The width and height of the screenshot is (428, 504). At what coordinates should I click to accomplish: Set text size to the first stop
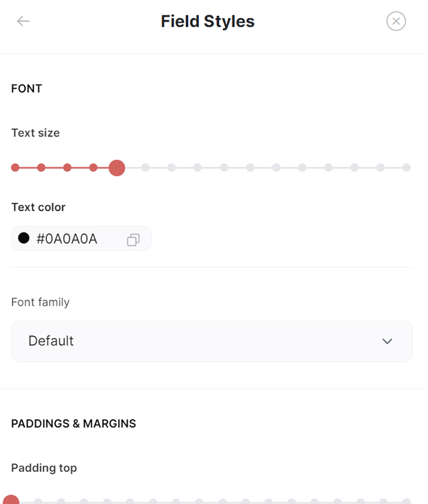[x=15, y=167]
